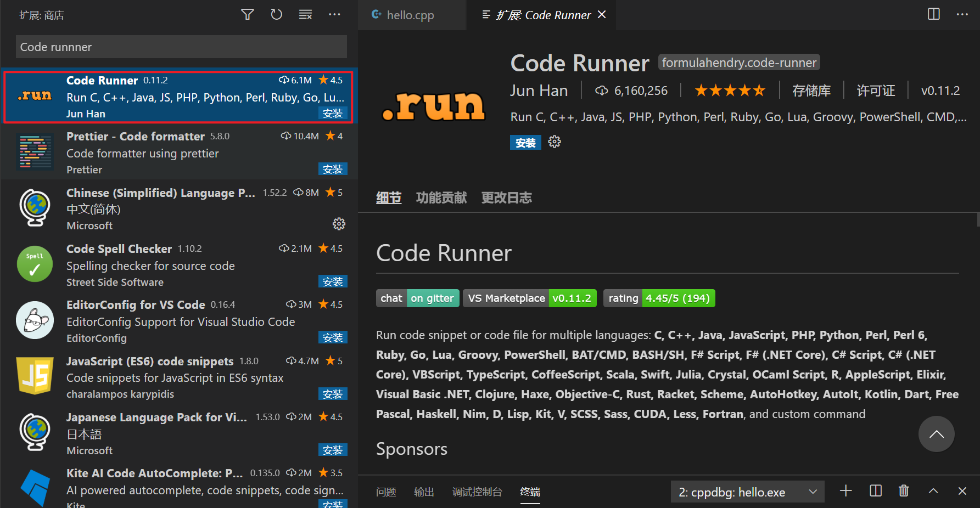The image size is (980, 508).
Task: Click the Sponsors heading
Action: (411, 449)
